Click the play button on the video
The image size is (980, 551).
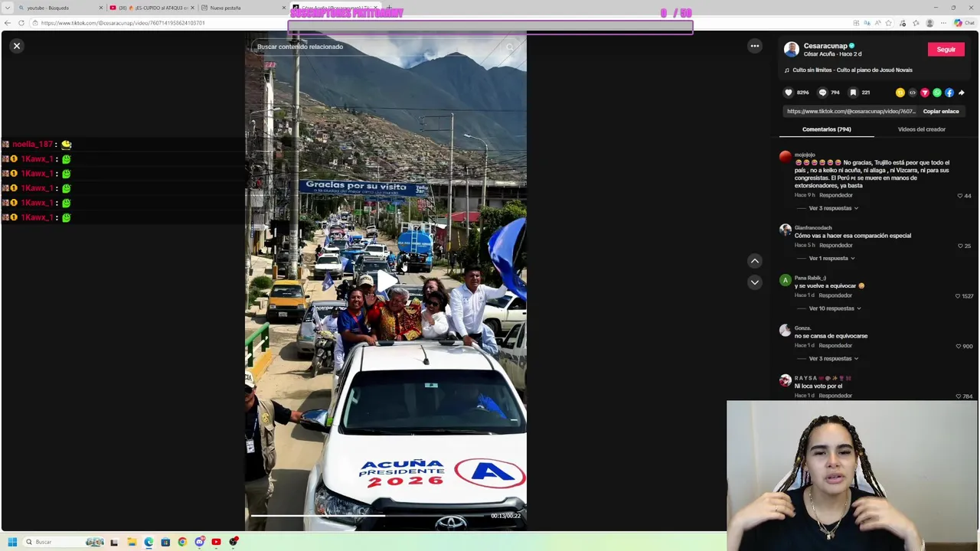(x=386, y=281)
